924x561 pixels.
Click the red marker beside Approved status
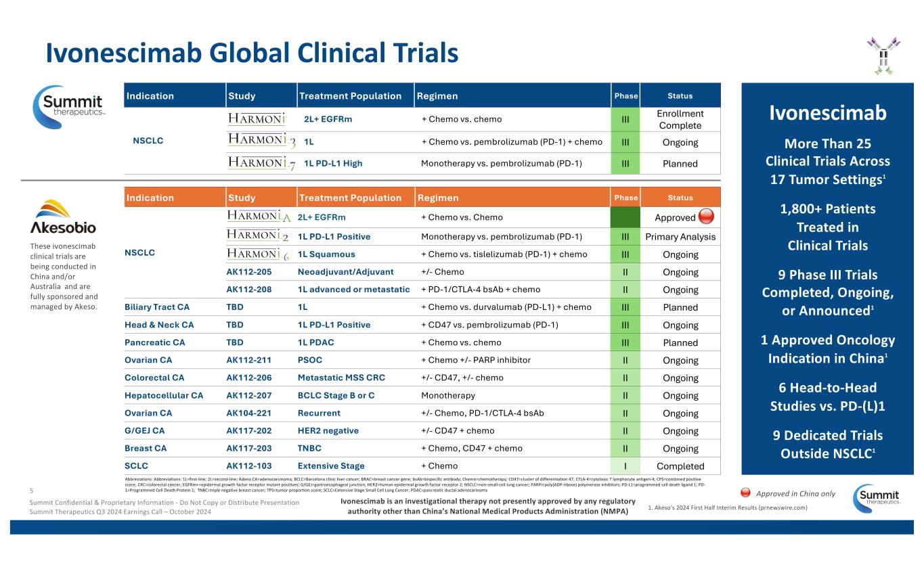[707, 217]
